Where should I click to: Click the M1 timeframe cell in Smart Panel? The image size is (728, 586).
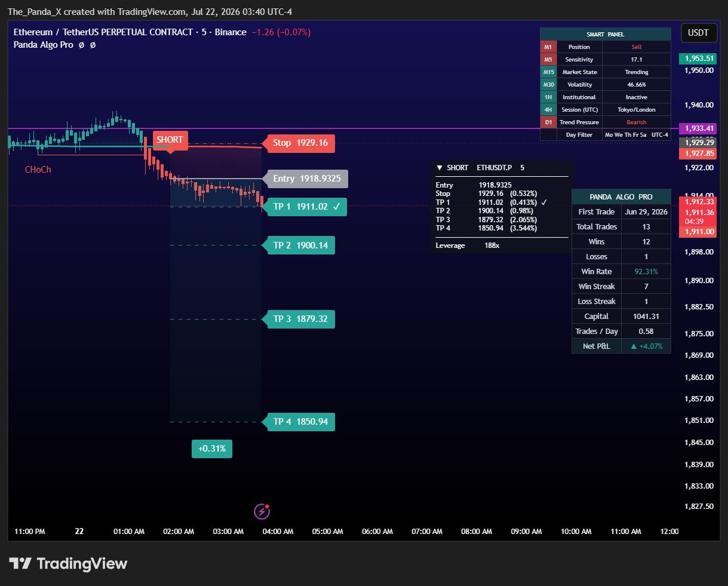tap(549, 47)
